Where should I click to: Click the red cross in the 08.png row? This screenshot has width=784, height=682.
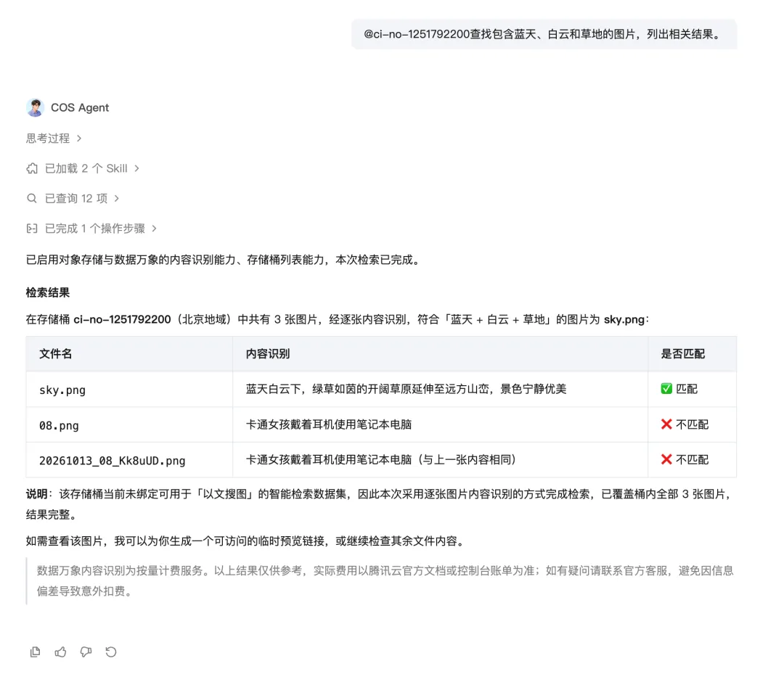click(x=666, y=424)
